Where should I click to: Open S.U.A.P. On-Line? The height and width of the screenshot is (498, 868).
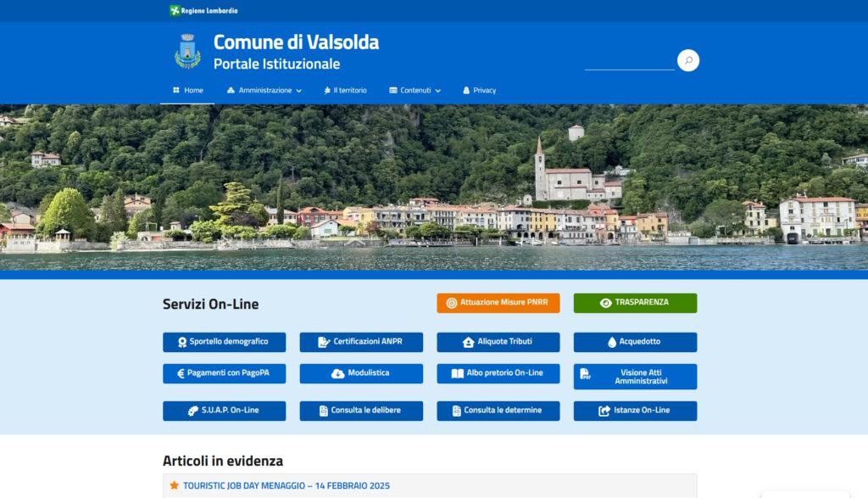coord(224,411)
